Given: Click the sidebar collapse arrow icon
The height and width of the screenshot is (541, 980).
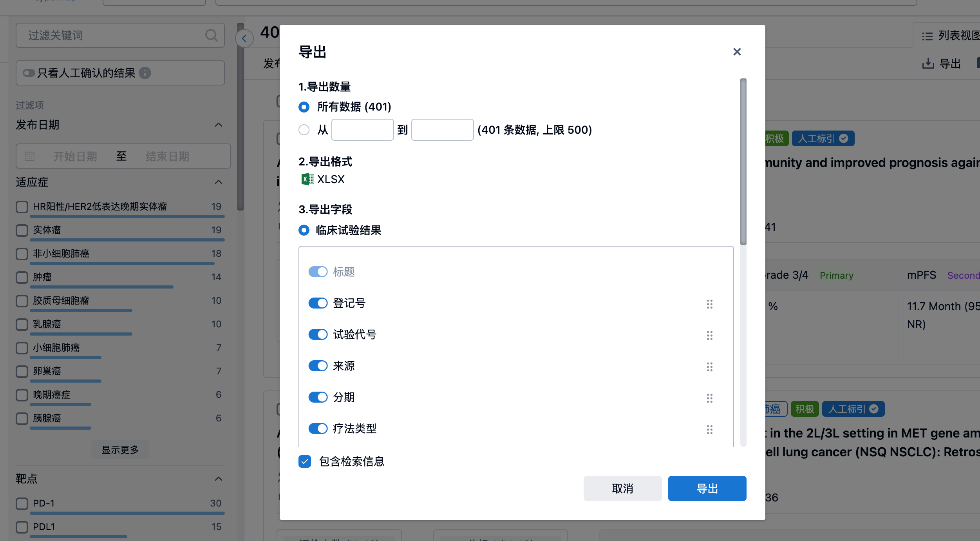Looking at the screenshot, I should click(244, 38).
